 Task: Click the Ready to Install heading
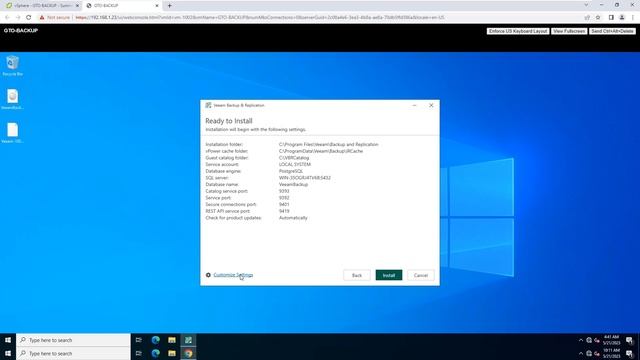(x=229, y=121)
